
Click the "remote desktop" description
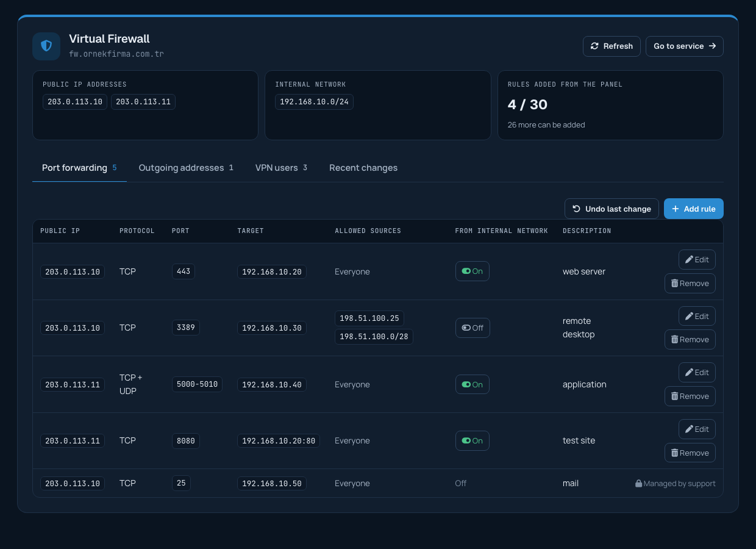point(579,328)
